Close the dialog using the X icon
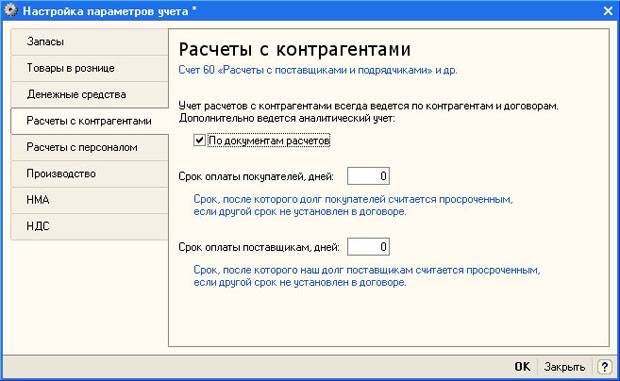This screenshot has width=620, height=381. click(608, 11)
